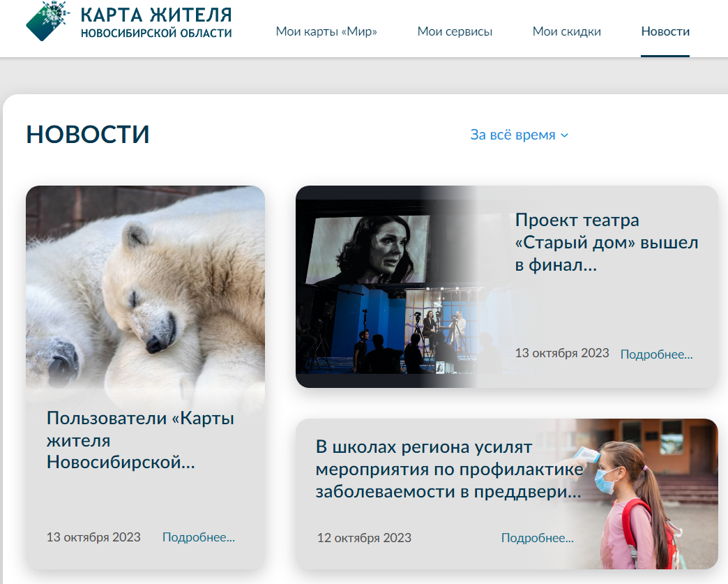Image resolution: width=728 pixels, height=584 pixels.
Task: Click Подробнее on the polar bear card
Action: pyautogui.click(x=199, y=537)
